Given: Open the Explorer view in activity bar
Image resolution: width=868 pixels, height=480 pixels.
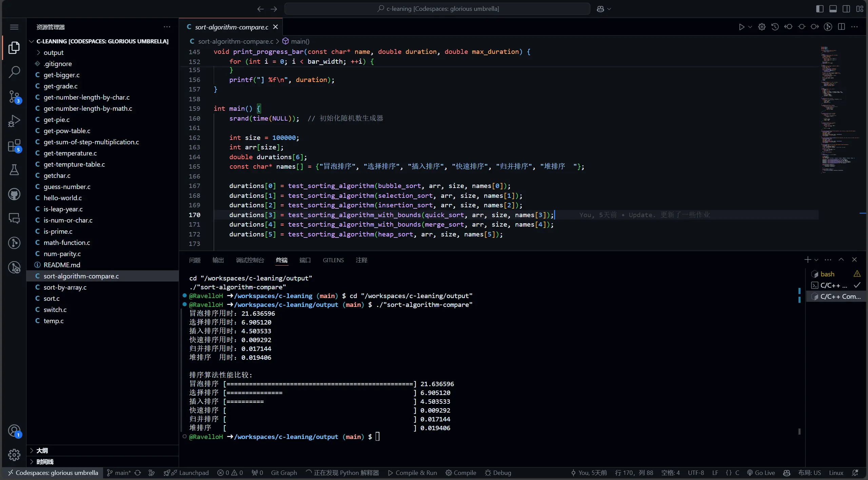Looking at the screenshot, I should point(14,47).
